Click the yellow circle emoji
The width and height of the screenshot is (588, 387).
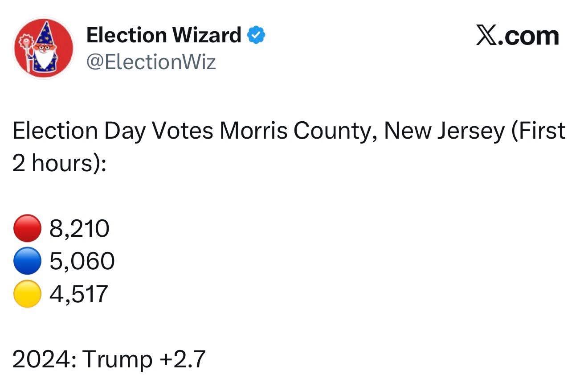(28, 294)
